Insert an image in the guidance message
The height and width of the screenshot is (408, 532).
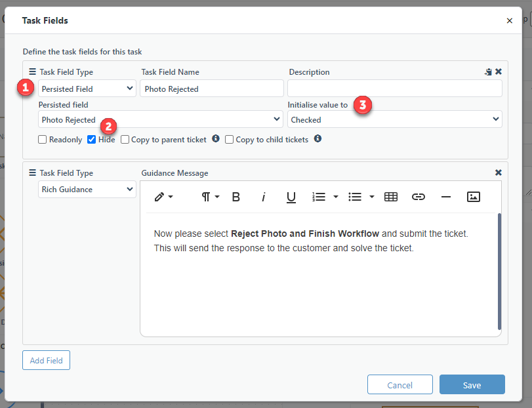(x=474, y=197)
